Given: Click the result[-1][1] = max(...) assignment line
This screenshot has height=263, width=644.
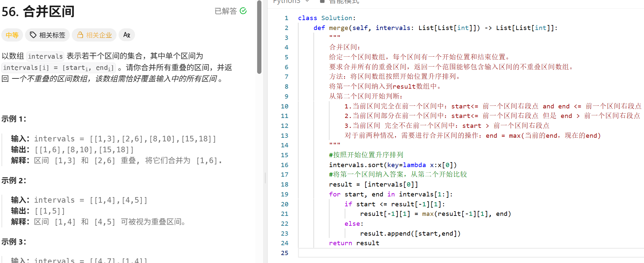Looking at the screenshot, I should click(436, 214).
